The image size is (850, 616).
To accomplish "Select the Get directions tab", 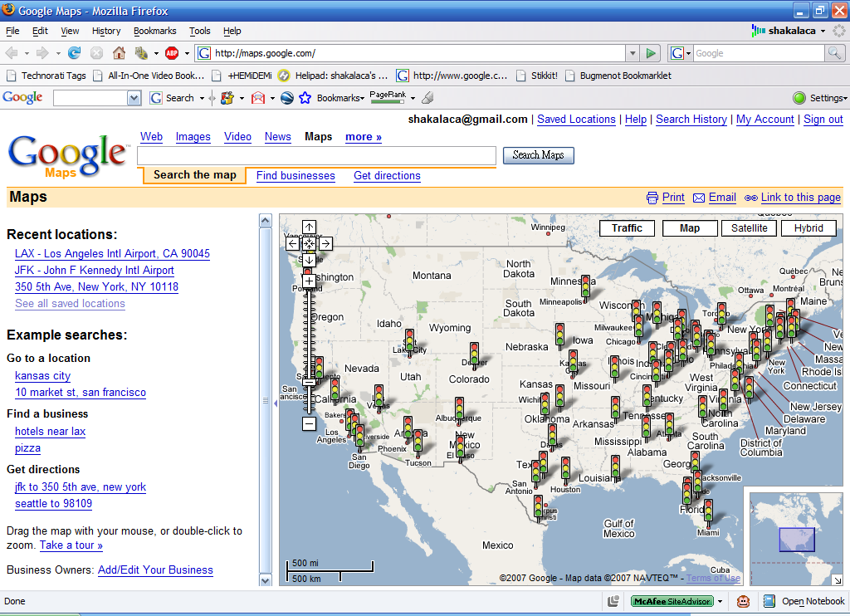I will tap(387, 176).
